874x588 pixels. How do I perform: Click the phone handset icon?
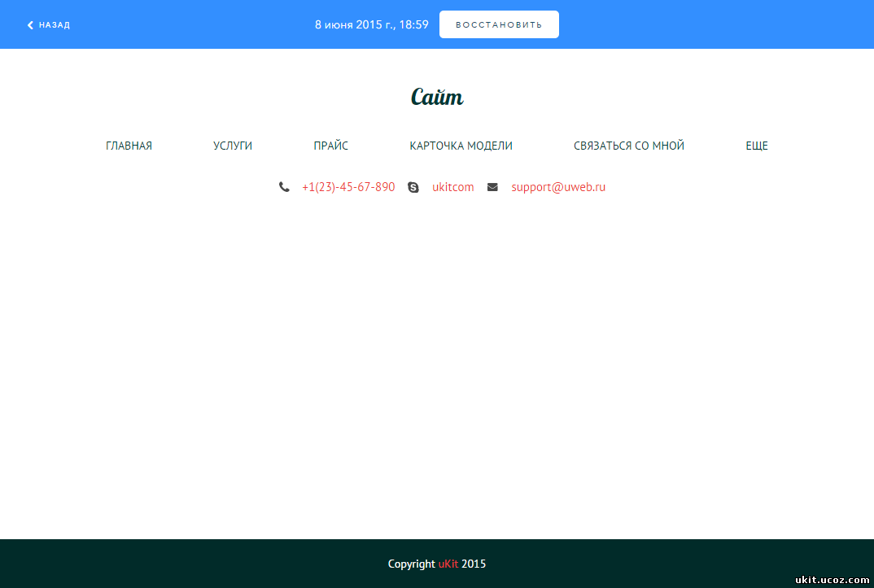click(284, 187)
